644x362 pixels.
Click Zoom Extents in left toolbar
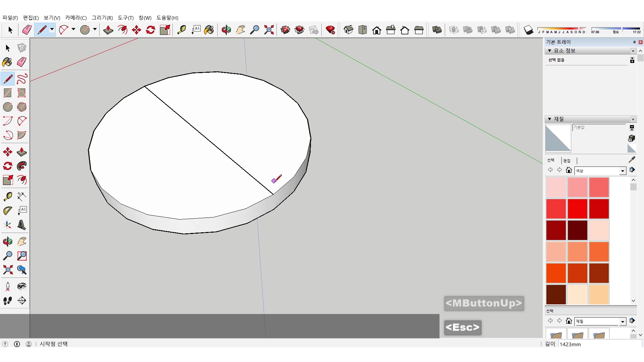[7, 270]
